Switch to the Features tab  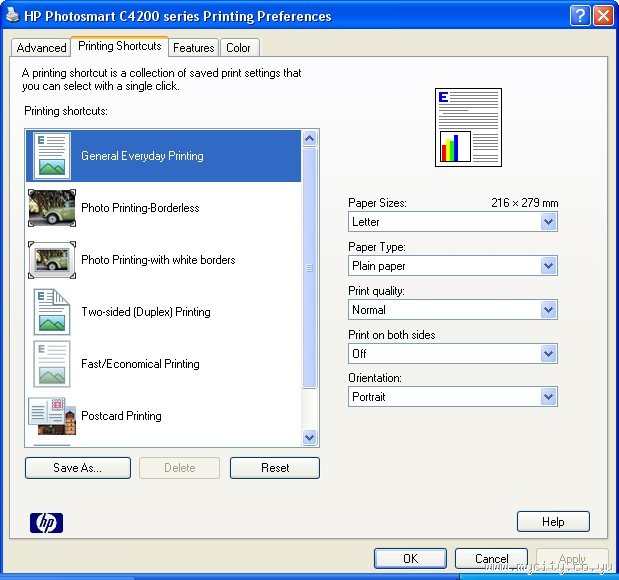click(x=193, y=48)
